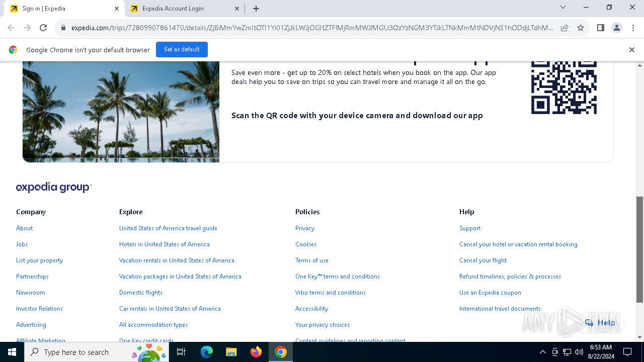Open Cancel your flight link

[x=483, y=260]
